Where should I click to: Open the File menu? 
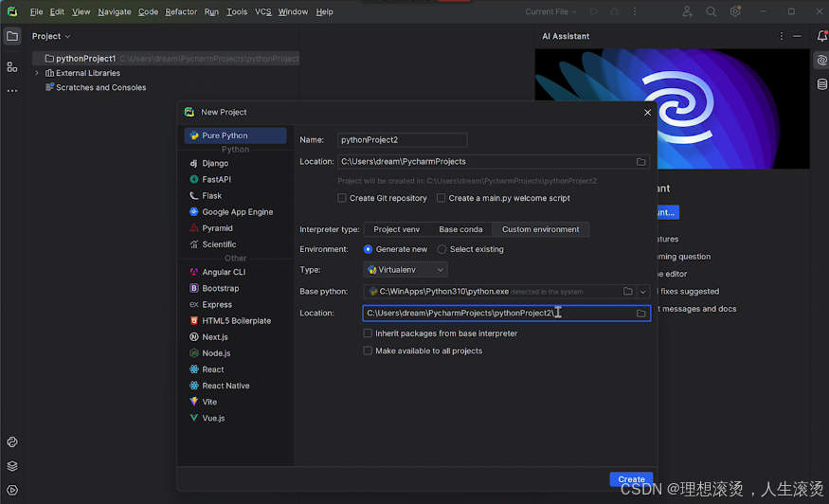click(x=37, y=11)
